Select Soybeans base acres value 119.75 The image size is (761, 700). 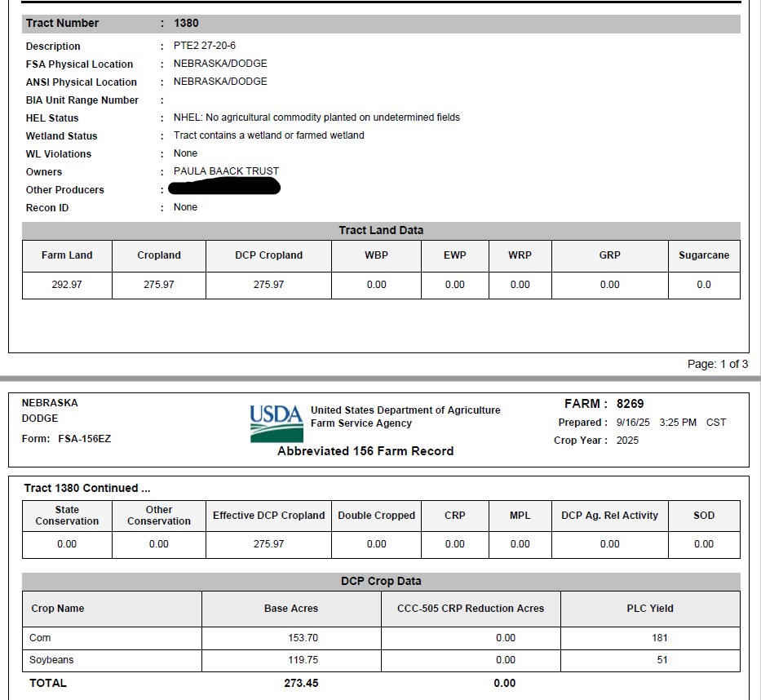303,660
